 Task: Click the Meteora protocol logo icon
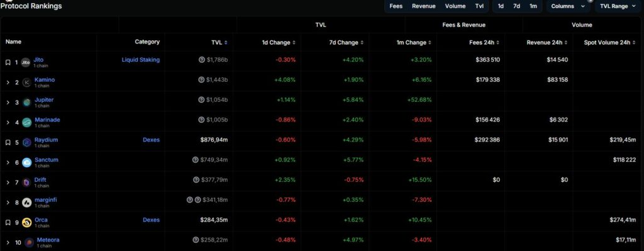click(x=29, y=243)
